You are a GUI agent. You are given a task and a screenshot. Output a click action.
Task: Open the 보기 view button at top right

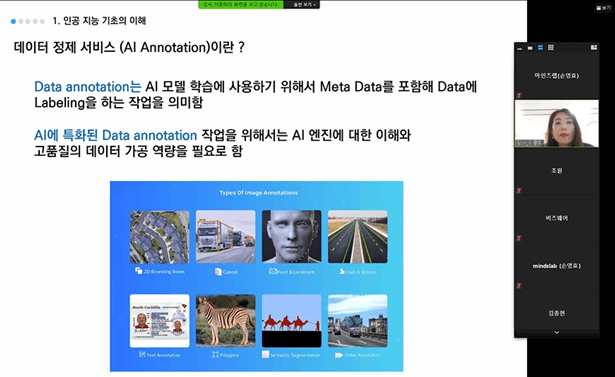604,8
